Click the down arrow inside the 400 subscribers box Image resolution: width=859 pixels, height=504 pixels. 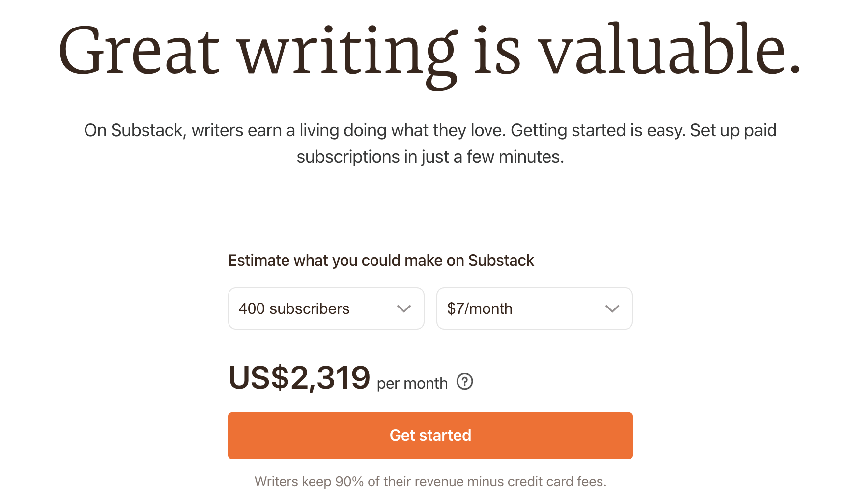point(404,308)
